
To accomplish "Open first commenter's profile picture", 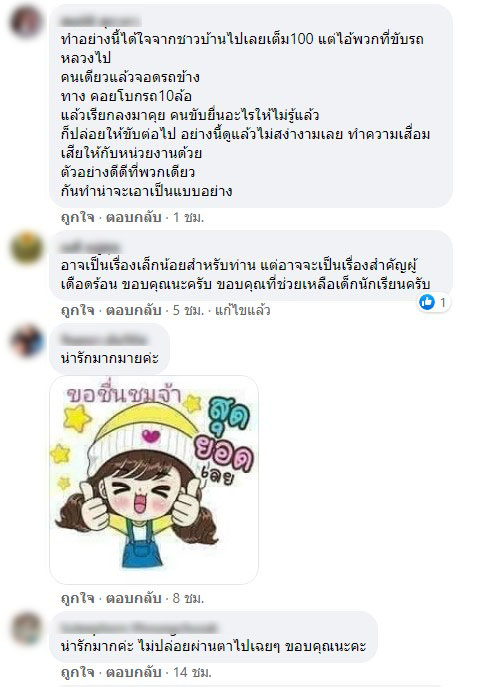I will coord(26,22).
